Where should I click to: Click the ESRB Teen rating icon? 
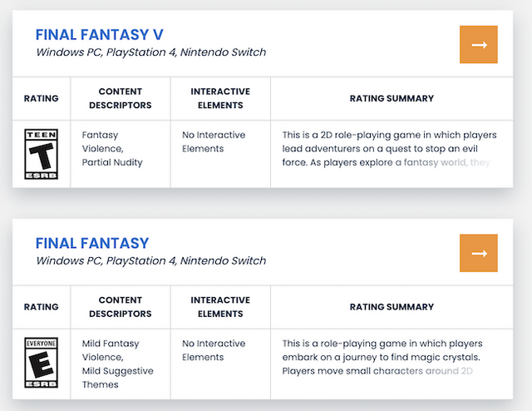(42, 154)
